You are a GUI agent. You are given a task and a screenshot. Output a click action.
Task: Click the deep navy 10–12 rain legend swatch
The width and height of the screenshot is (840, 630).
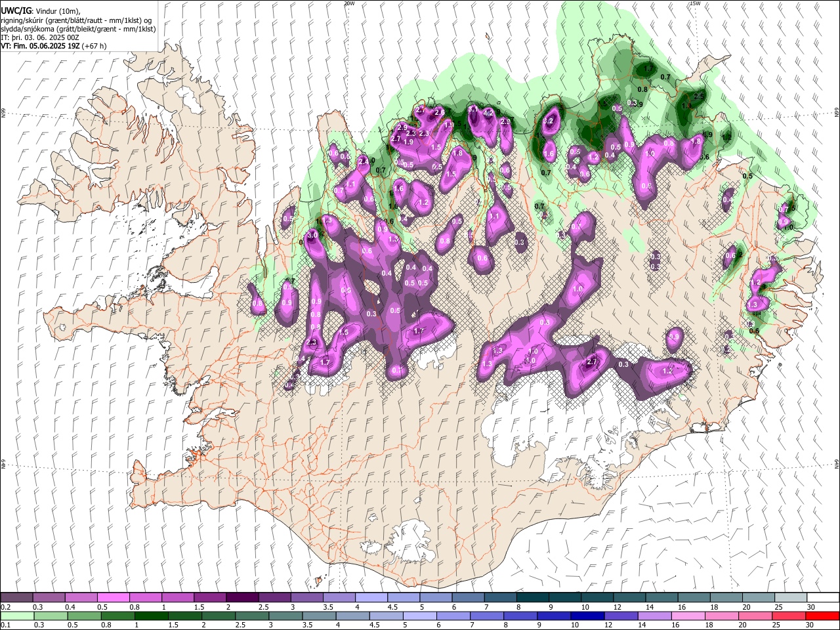pyautogui.click(x=586, y=616)
